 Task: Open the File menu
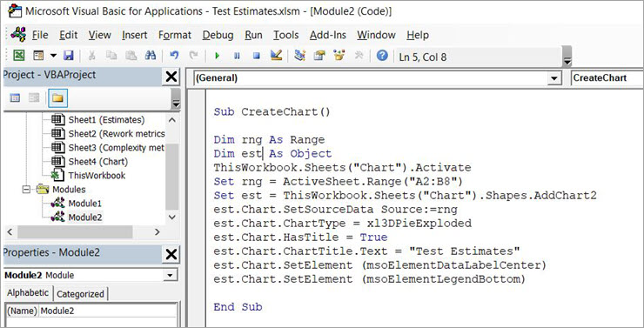coord(40,36)
